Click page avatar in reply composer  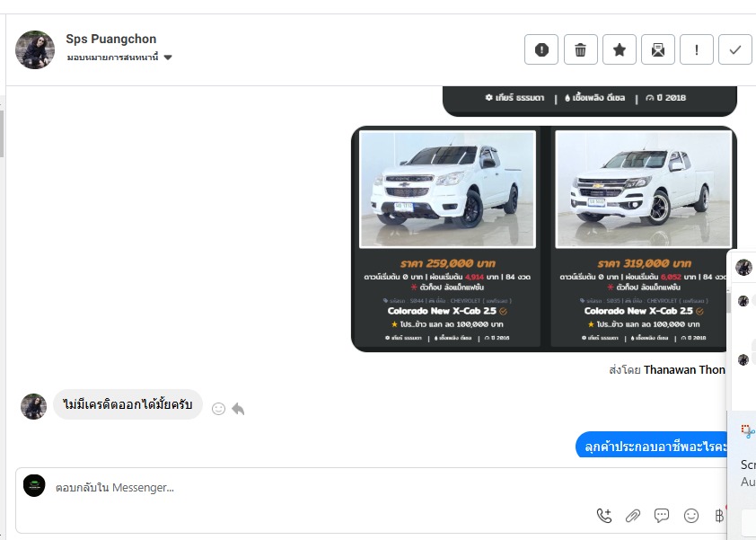coord(34,485)
